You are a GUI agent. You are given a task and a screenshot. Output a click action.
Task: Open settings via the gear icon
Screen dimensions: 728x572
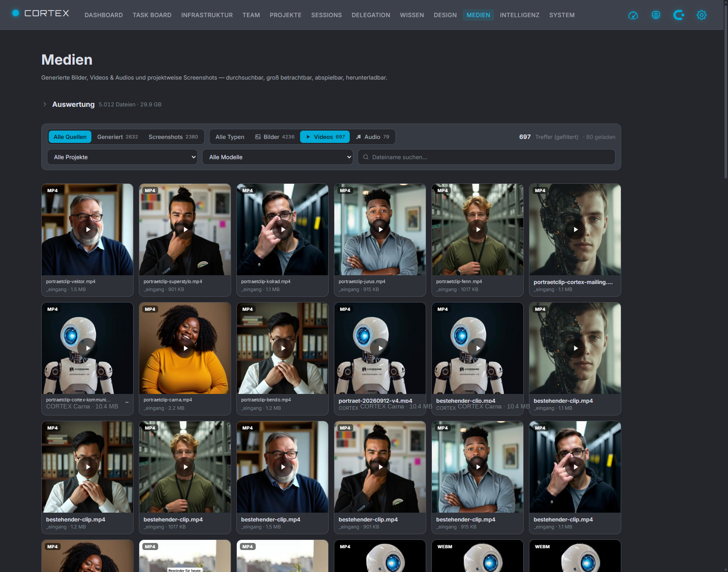[702, 15]
